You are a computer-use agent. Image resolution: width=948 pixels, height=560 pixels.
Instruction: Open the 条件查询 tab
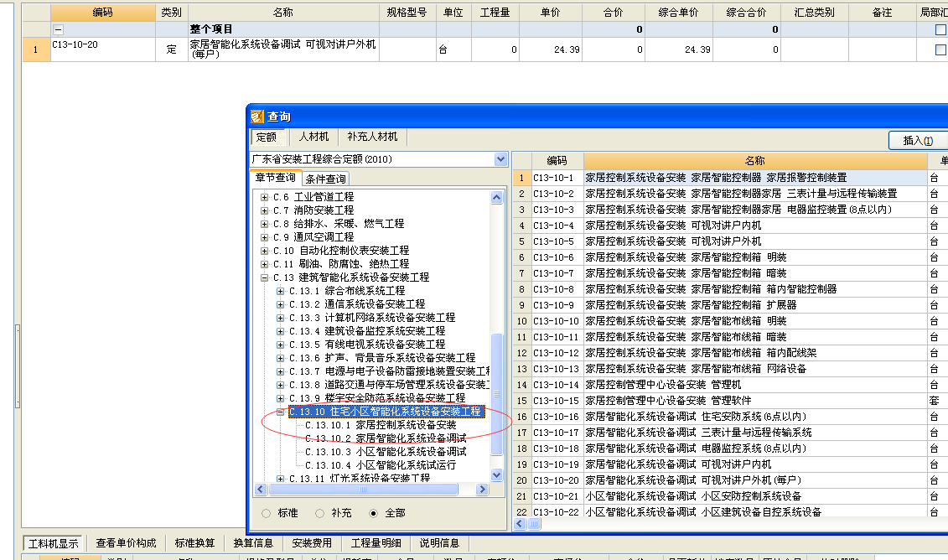326,179
